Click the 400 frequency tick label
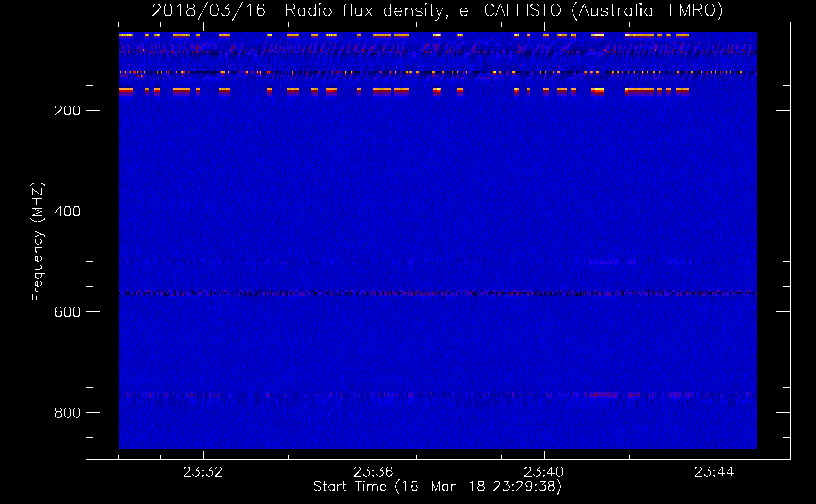Viewport: 816px width, 504px height. (68, 211)
